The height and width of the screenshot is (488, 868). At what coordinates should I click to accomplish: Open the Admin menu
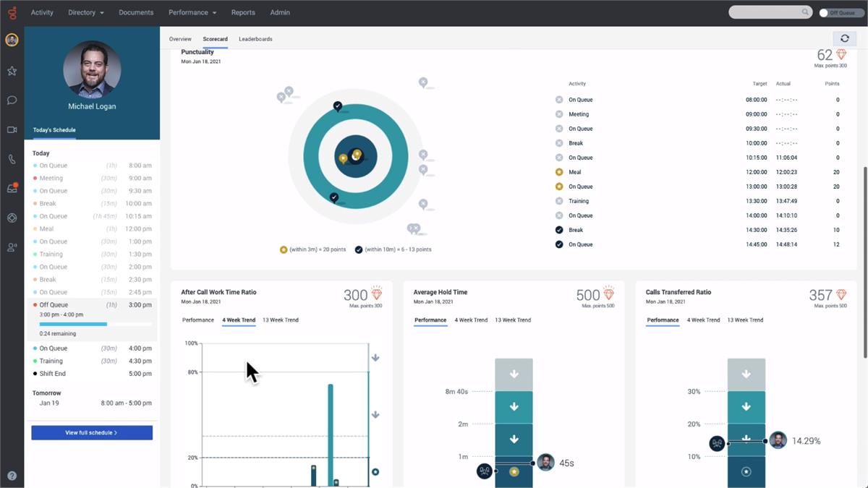pyautogui.click(x=280, y=12)
